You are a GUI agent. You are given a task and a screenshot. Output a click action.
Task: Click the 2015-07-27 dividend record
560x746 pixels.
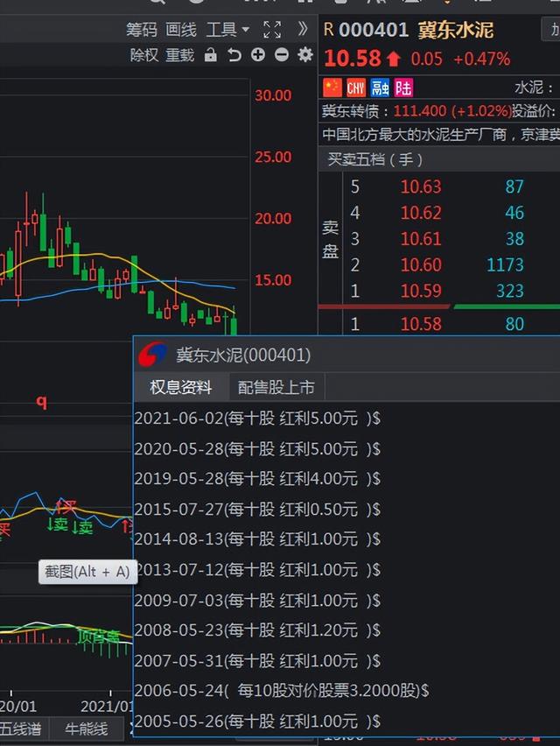coord(257,509)
